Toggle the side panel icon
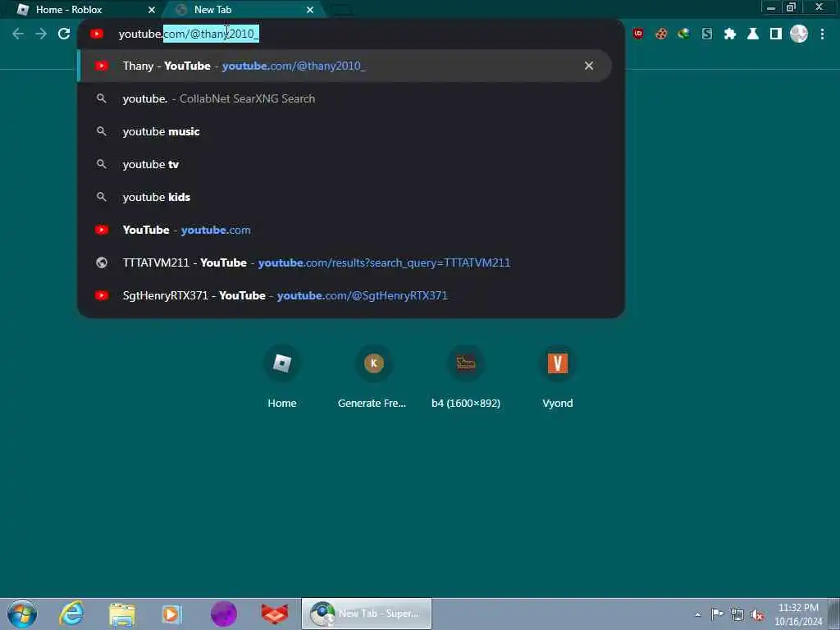 tap(776, 34)
